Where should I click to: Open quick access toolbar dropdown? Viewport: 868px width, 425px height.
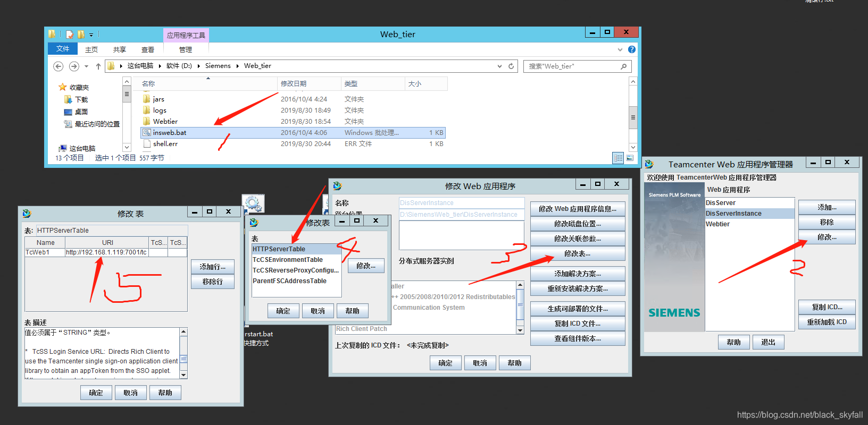(91, 35)
